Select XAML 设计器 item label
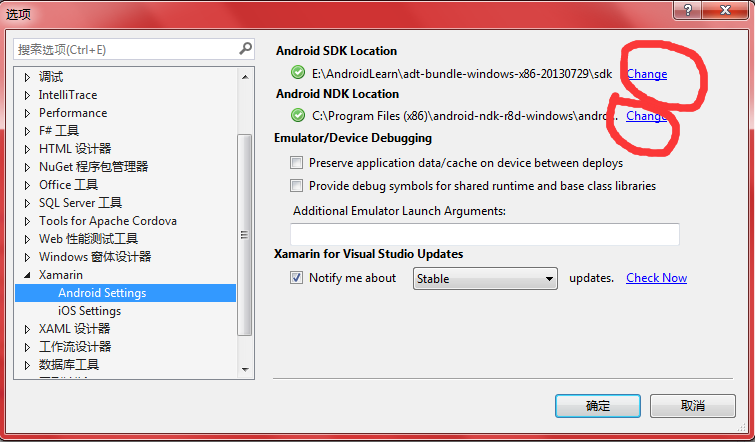Image resolution: width=755 pixels, height=442 pixels. coord(75,328)
